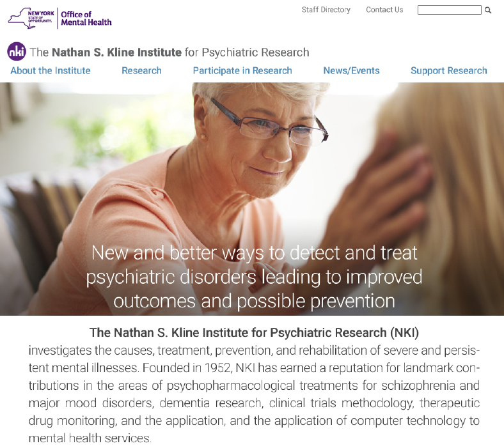Click the NEW YORK State of Opportunity text
This screenshot has height=448, width=504.
point(40,17)
